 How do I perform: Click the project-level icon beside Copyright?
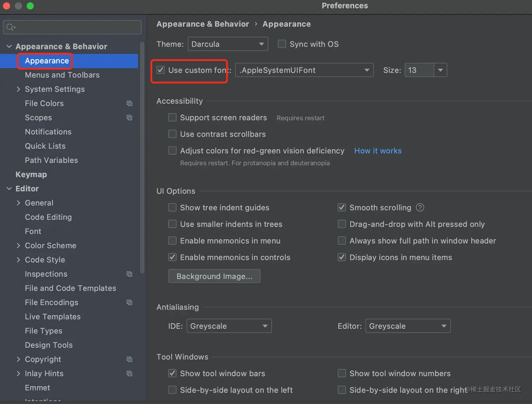(129, 359)
